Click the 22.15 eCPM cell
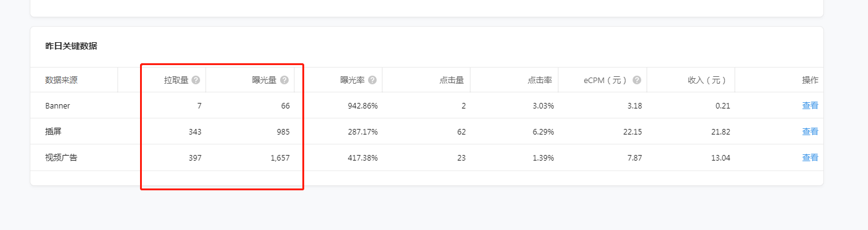The height and width of the screenshot is (230, 868). coord(633,131)
